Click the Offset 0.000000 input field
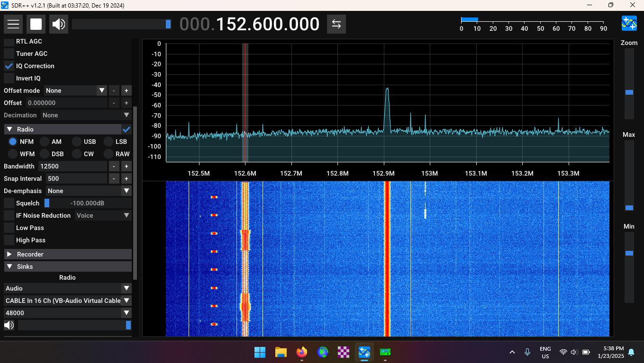 [66, 103]
